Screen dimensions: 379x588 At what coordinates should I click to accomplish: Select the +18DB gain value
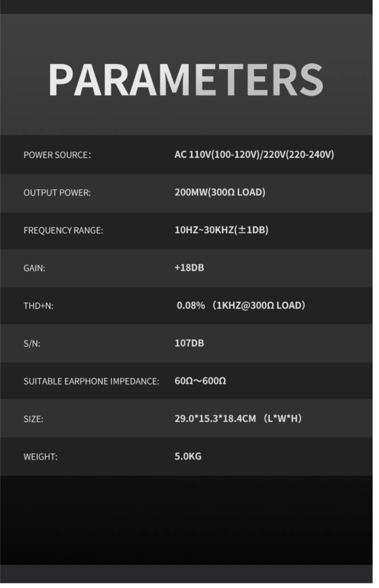pos(189,268)
